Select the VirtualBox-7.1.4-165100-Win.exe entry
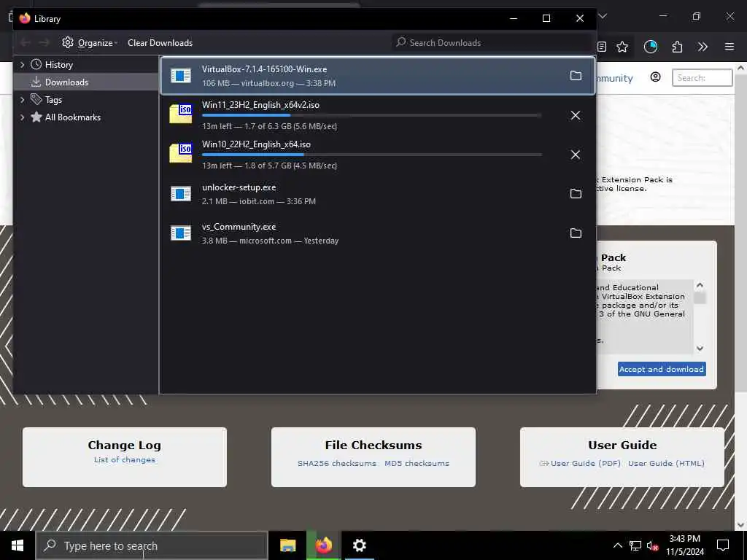747x560 pixels. pos(377,76)
